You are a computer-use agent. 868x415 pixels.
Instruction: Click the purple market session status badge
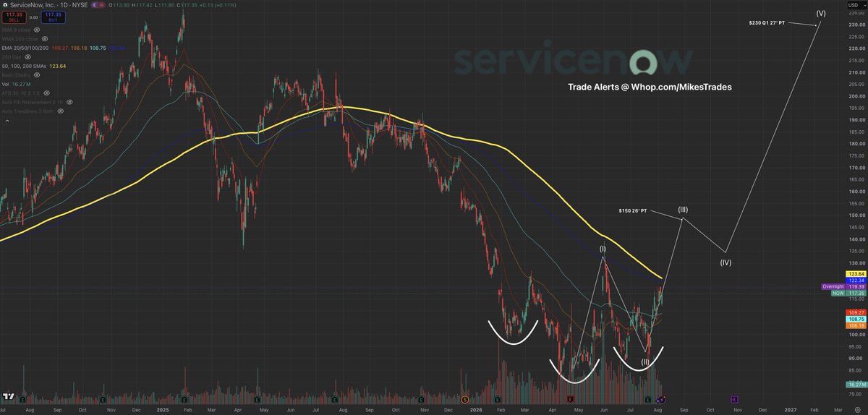point(98,5)
